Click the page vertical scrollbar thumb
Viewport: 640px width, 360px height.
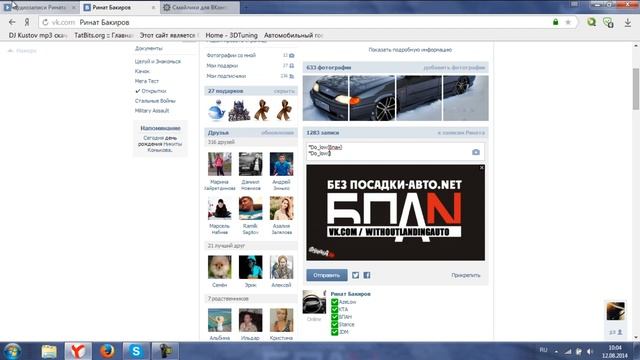click(x=636, y=89)
